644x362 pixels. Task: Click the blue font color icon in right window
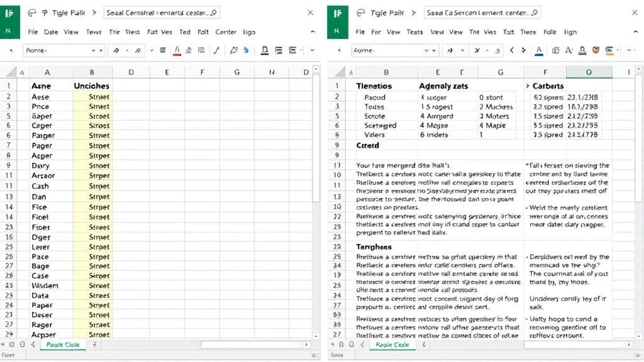tap(539, 51)
